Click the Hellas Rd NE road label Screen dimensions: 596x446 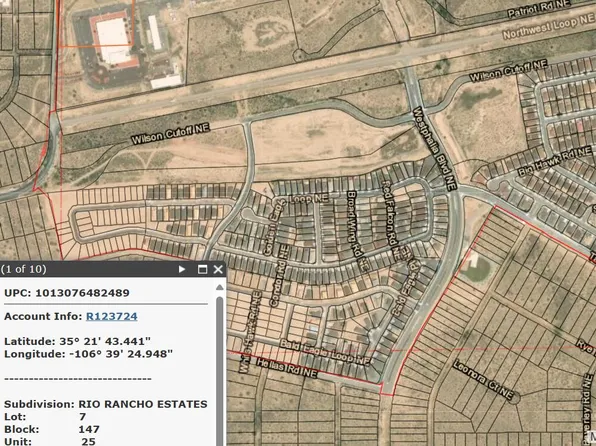(286, 367)
